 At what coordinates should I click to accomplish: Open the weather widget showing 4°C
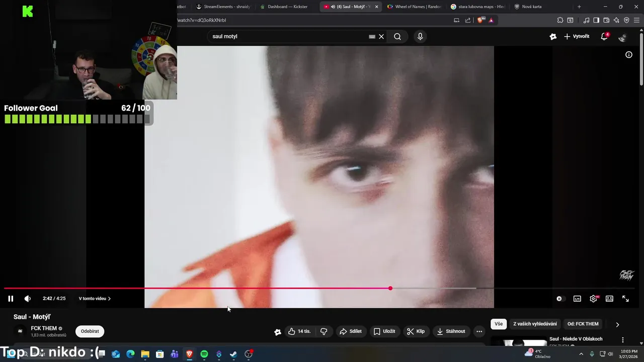point(538,354)
